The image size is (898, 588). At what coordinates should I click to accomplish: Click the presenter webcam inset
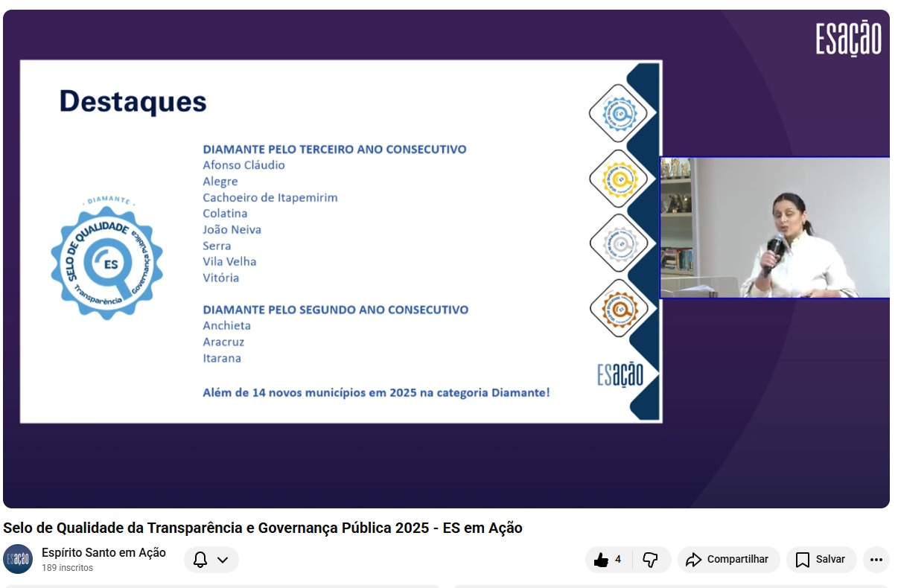pyautogui.click(x=774, y=228)
